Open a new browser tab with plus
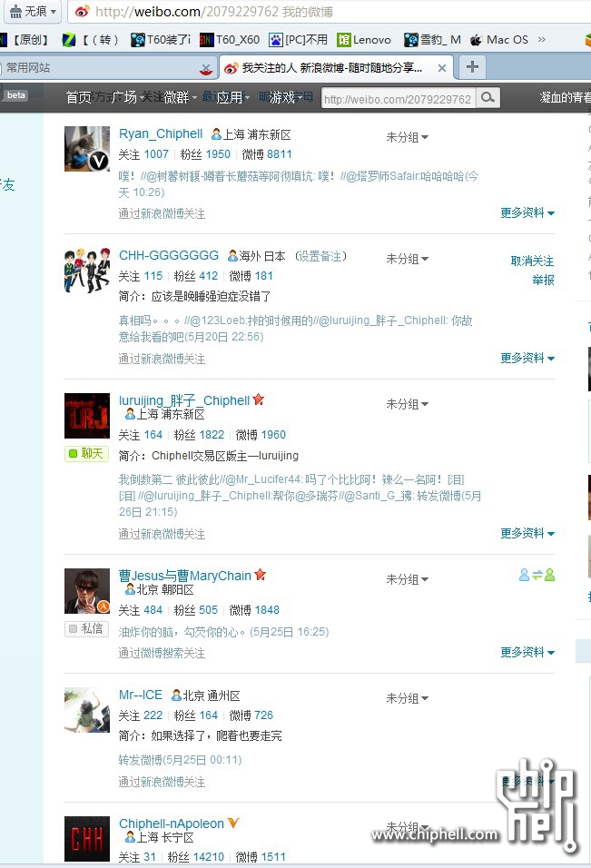The width and height of the screenshot is (591, 868). pyautogui.click(x=472, y=67)
